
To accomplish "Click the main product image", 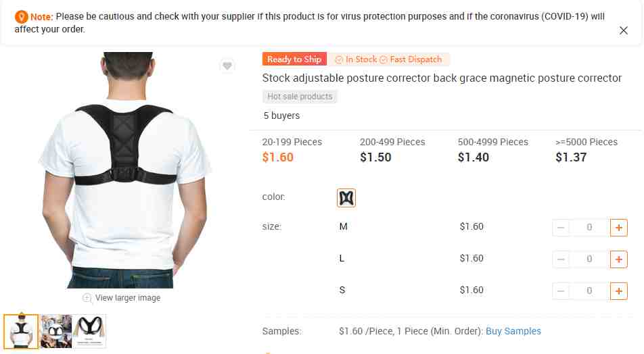I will point(124,170).
